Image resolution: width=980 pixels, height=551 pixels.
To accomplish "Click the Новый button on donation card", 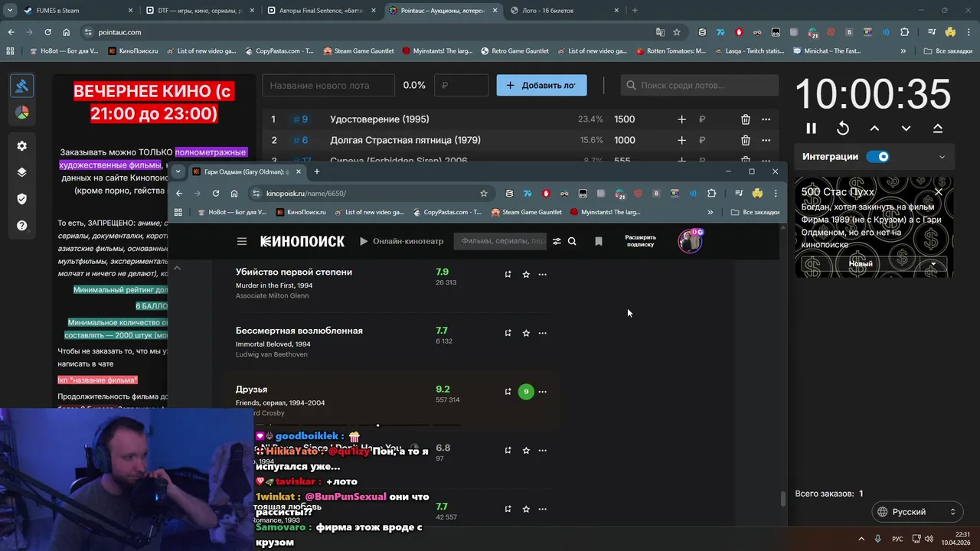I will coord(861,264).
